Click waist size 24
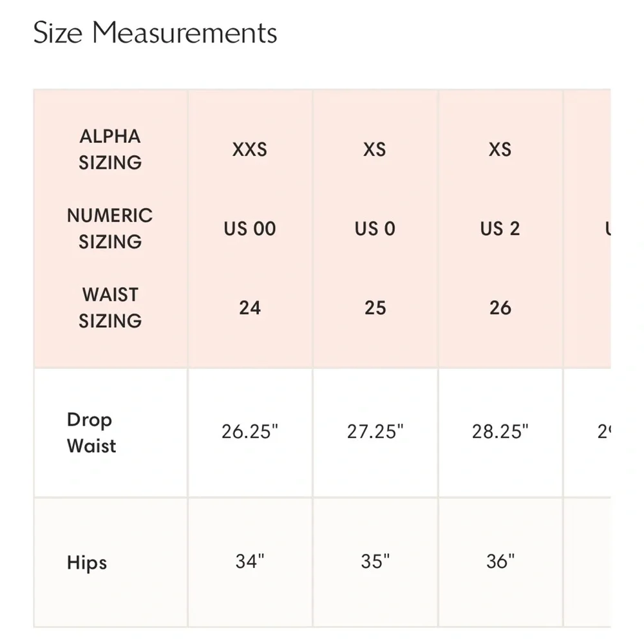 [250, 308]
